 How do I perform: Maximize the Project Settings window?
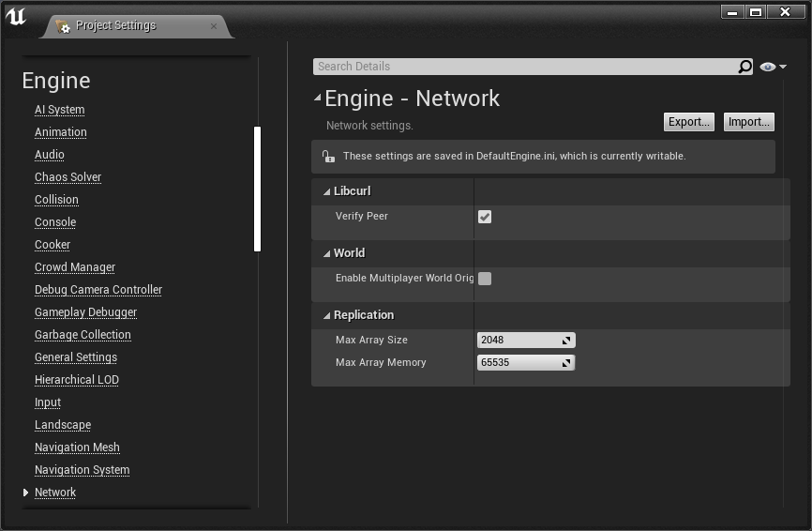click(756, 12)
